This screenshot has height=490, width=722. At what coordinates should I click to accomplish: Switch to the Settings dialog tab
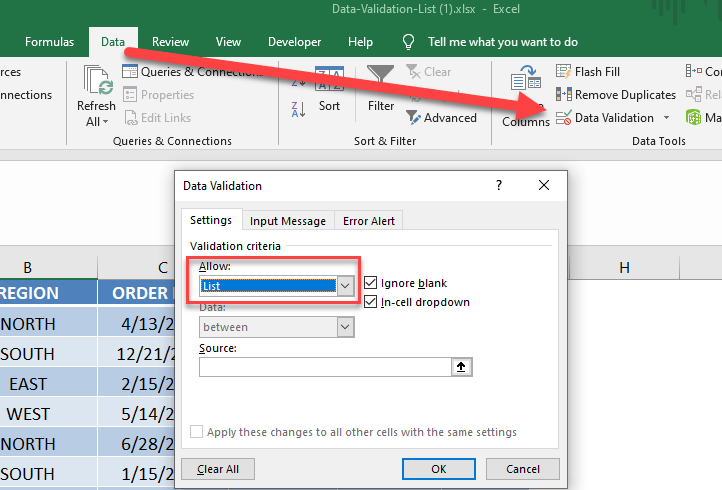coord(211,220)
